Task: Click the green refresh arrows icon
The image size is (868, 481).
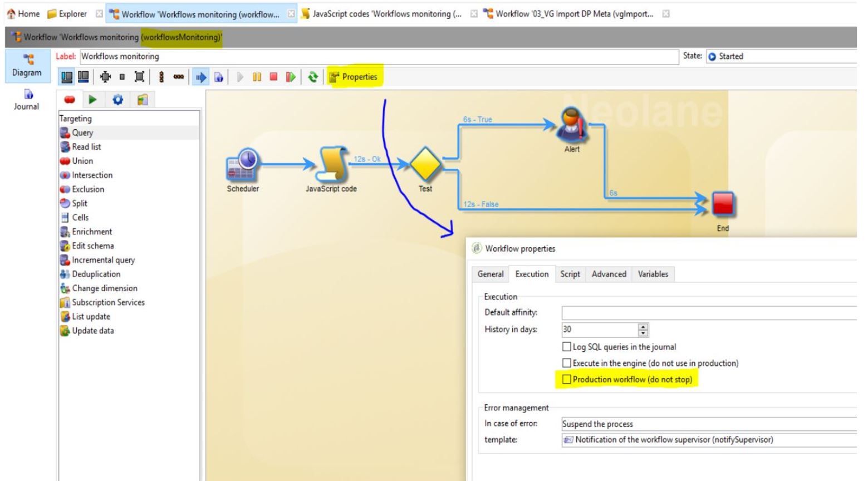Action: tap(313, 77)
